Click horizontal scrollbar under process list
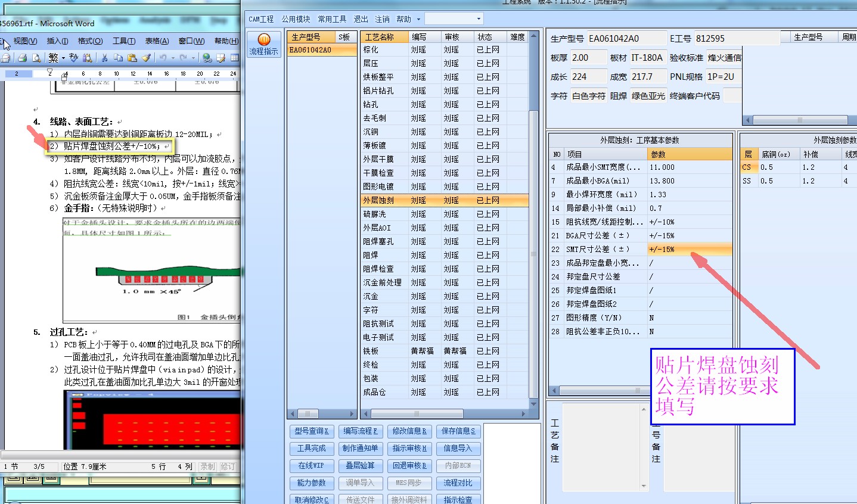857x504 pixels. point(417,413)
